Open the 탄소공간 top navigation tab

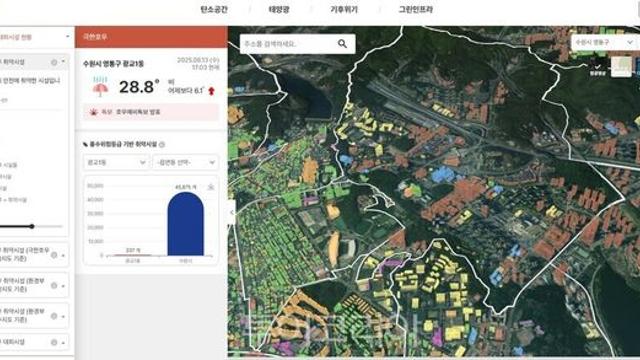click(x=214, y=9)
